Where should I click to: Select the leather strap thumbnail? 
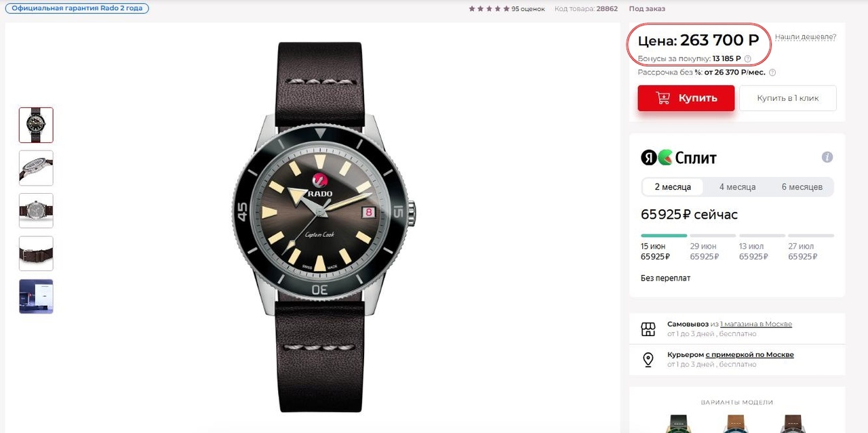36,253
